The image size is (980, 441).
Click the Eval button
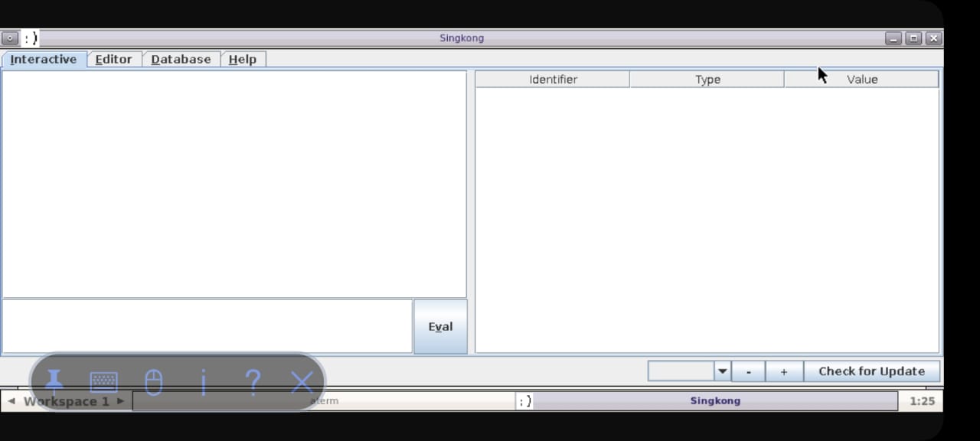(x=440, y=327)
